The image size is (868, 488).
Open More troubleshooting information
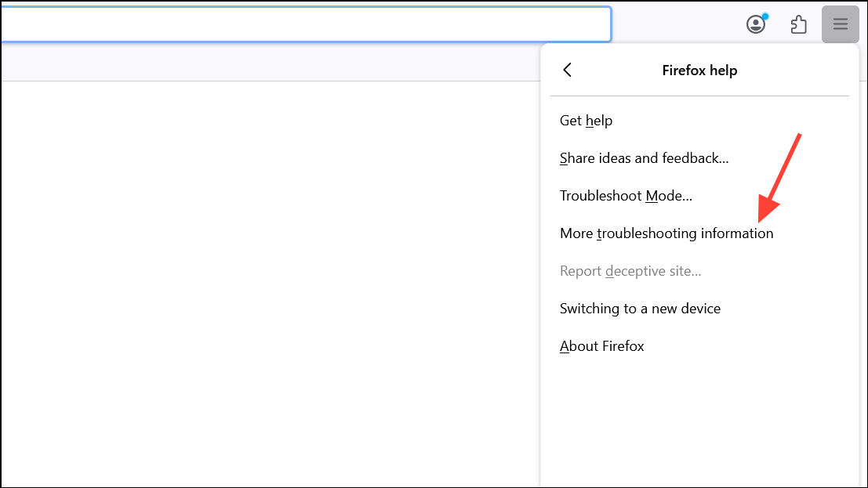(666, 233)
